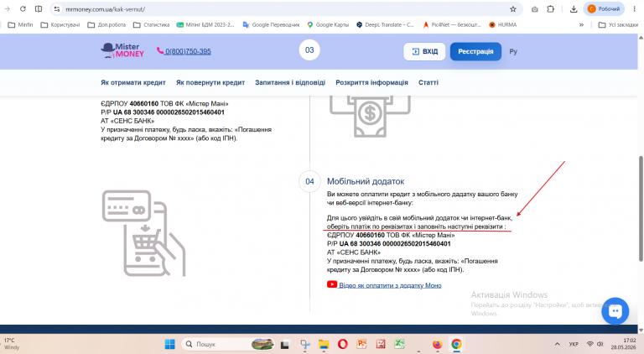
Task: Click the cash terminal dollar illustration
Action: (x=370, y=116)
